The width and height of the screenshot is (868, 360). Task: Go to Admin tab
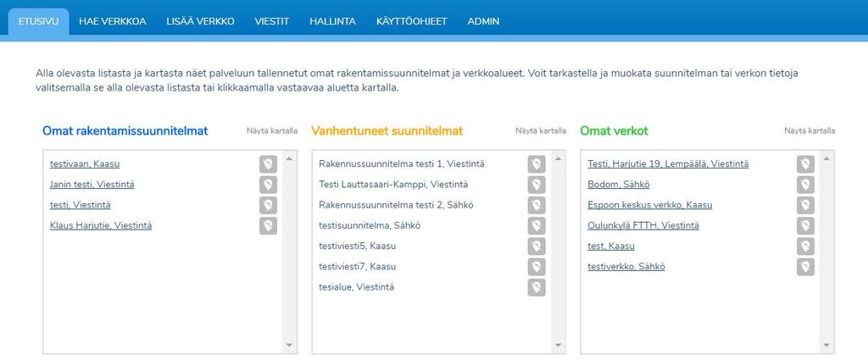click(x=483, y=21)
